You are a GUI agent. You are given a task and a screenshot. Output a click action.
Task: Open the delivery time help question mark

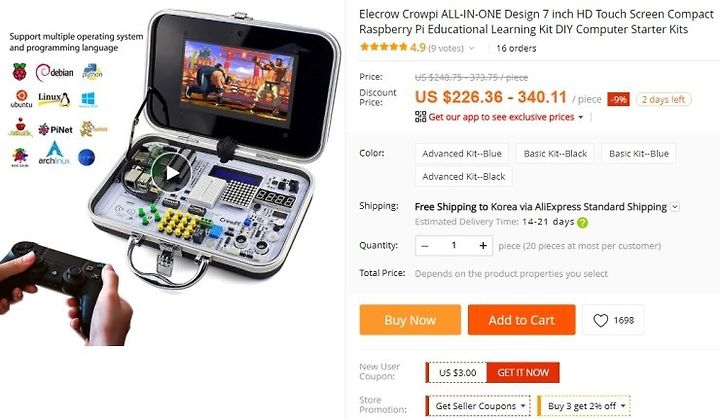pos(582,222)
